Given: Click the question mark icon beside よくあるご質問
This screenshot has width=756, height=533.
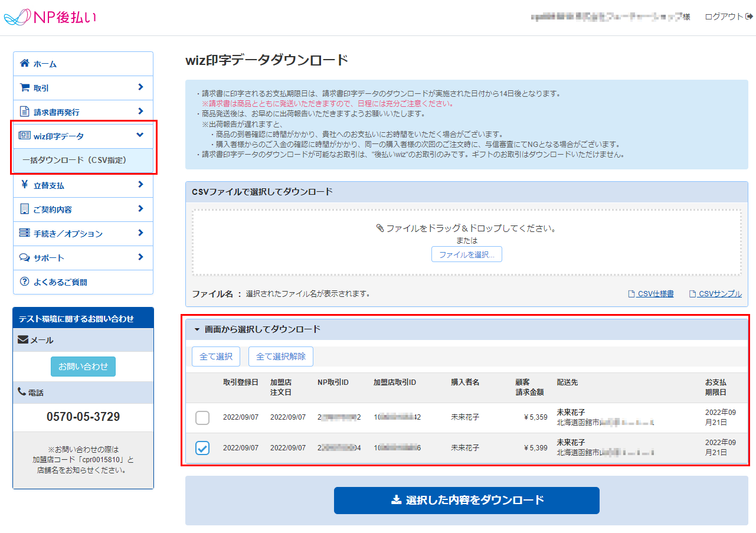Looking at the screenshot, I should (24, 282).
